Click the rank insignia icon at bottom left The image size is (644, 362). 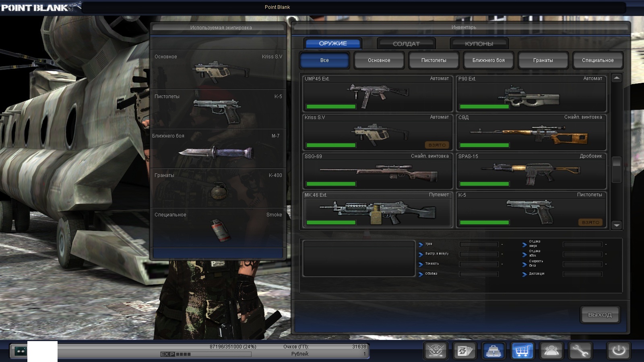[20, 351]
